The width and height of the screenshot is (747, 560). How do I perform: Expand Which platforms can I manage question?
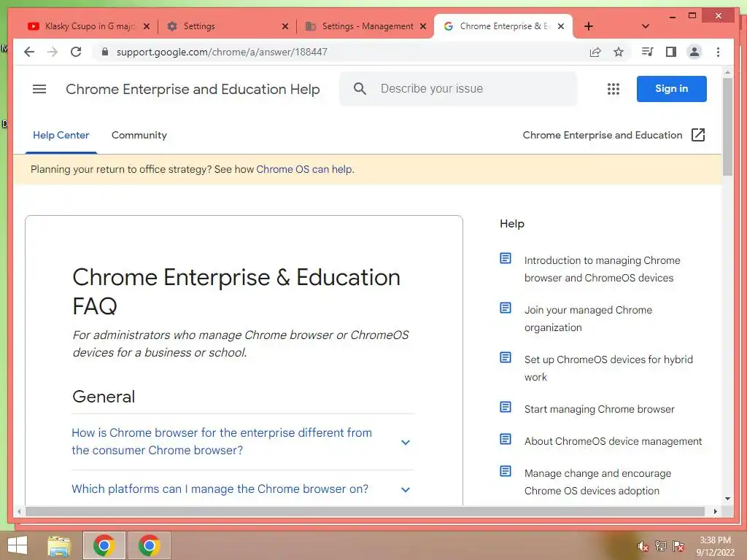click(x=406, y=489)
